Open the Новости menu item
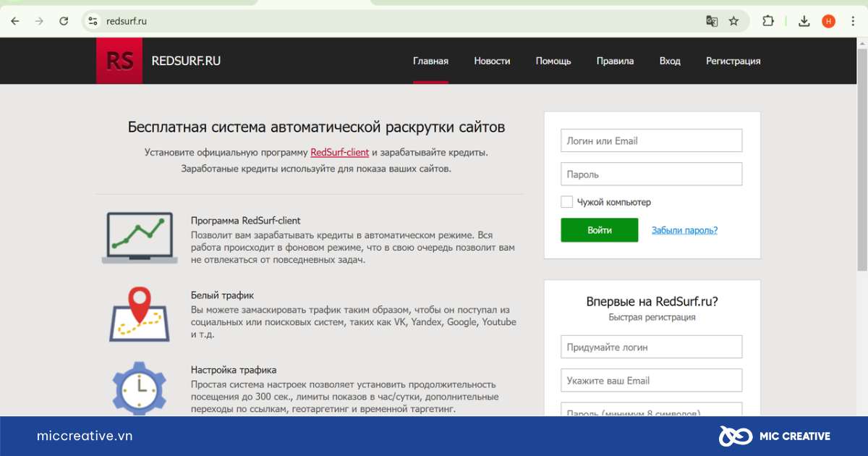The width and height of the screenshot is (868, 456). (492, 61)
